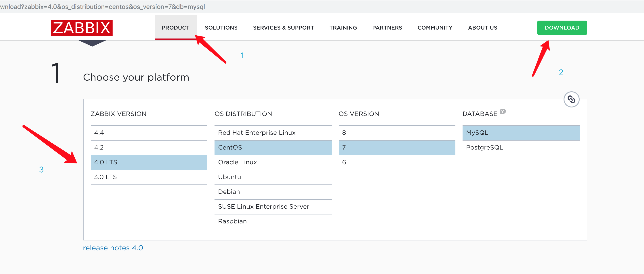This screenshot has height=274, width=644.
Task: Open the PRODUCT menu
Action: [x=175, y=28]
